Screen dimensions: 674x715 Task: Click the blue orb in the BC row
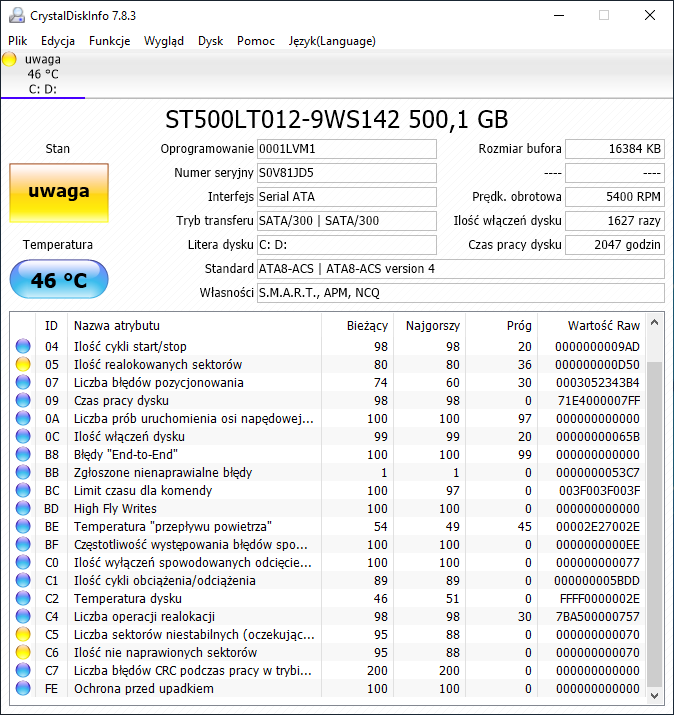pyautogui.click(x=23, y=491)
